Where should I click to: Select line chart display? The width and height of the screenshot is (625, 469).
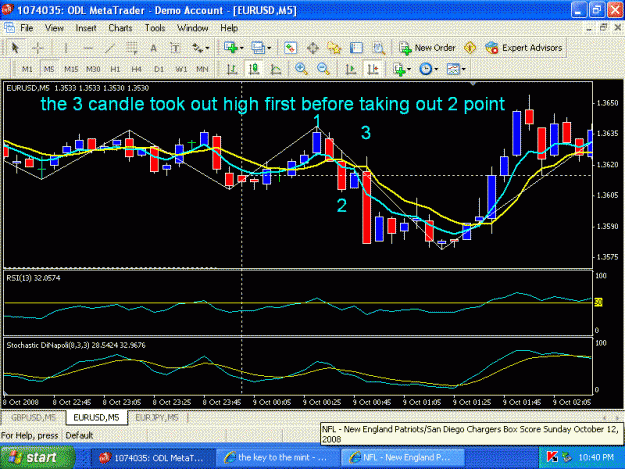pos(276,69)
